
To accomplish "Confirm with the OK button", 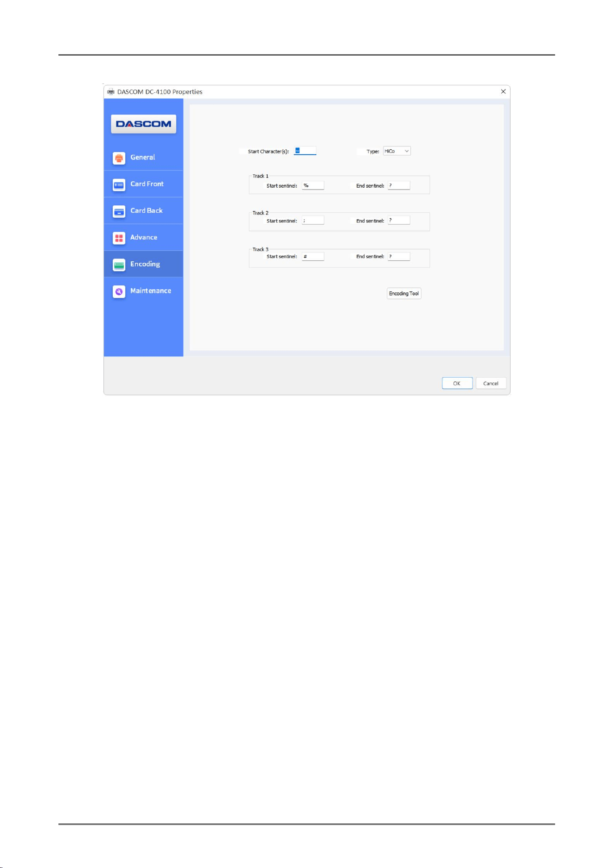I will pyautogui.click(x=457, y=383).
